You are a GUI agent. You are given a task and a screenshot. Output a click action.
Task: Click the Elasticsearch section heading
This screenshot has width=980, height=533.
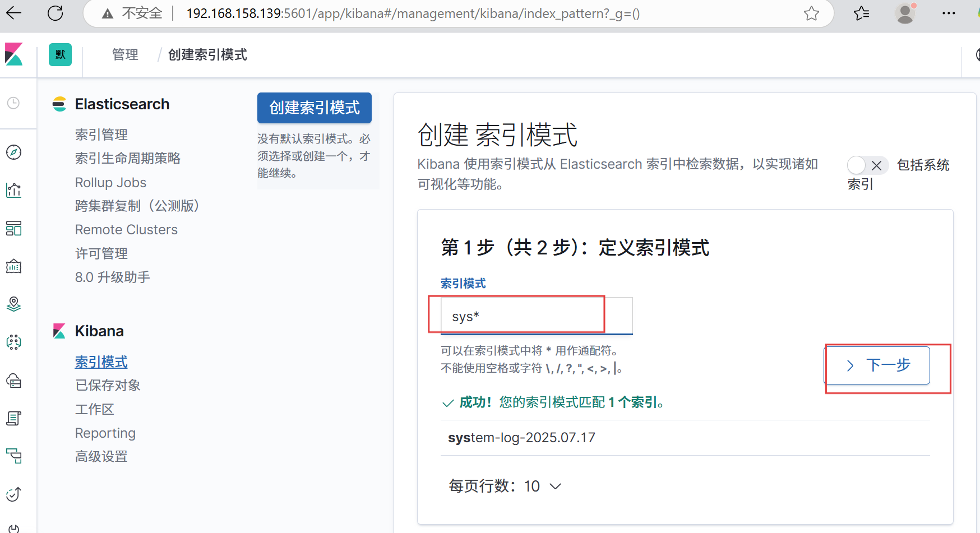(x=122, y=104)
